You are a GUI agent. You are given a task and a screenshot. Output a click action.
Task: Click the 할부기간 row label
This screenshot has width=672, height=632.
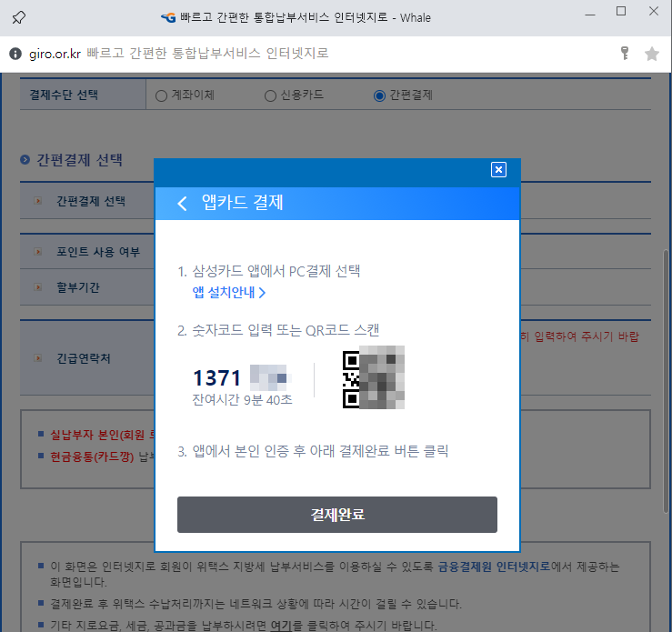pos(78,287)
